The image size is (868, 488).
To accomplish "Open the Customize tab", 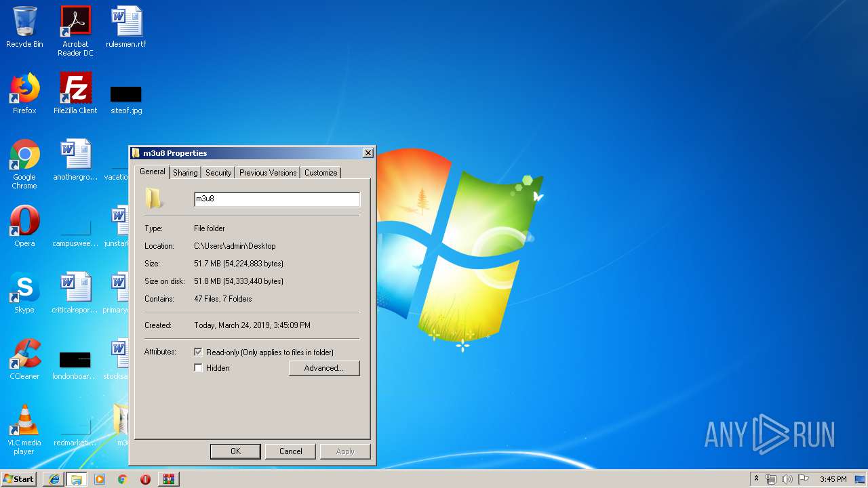I will click(321, 173).
